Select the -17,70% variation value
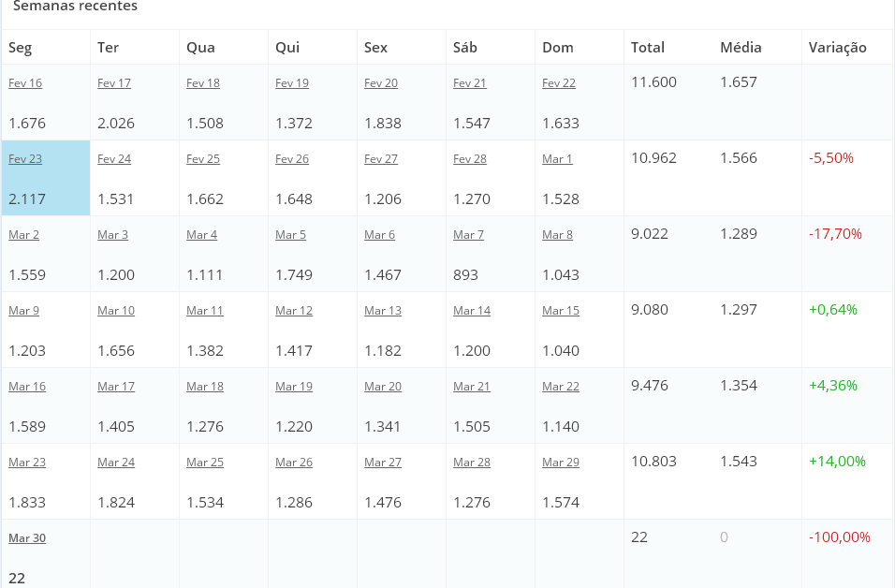Screen dimensions: 895x588 pyautogui.click(x=835, y=234)
